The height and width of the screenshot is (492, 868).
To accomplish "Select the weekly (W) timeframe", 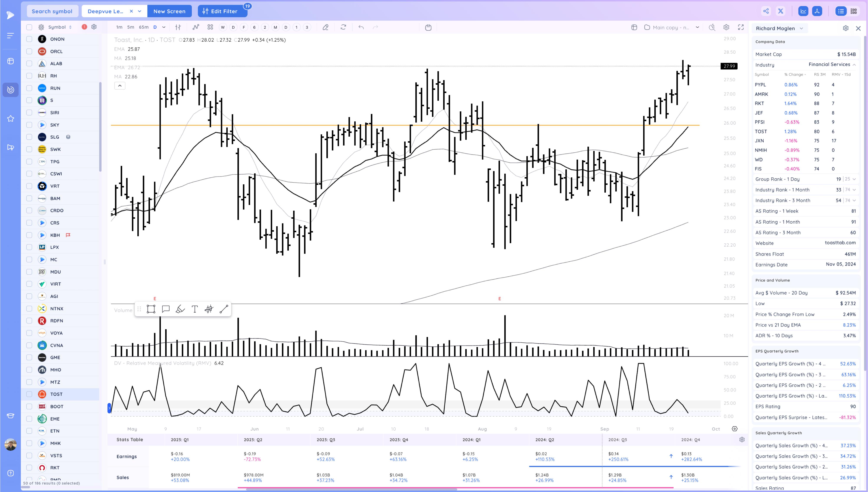I will point(222,27).
